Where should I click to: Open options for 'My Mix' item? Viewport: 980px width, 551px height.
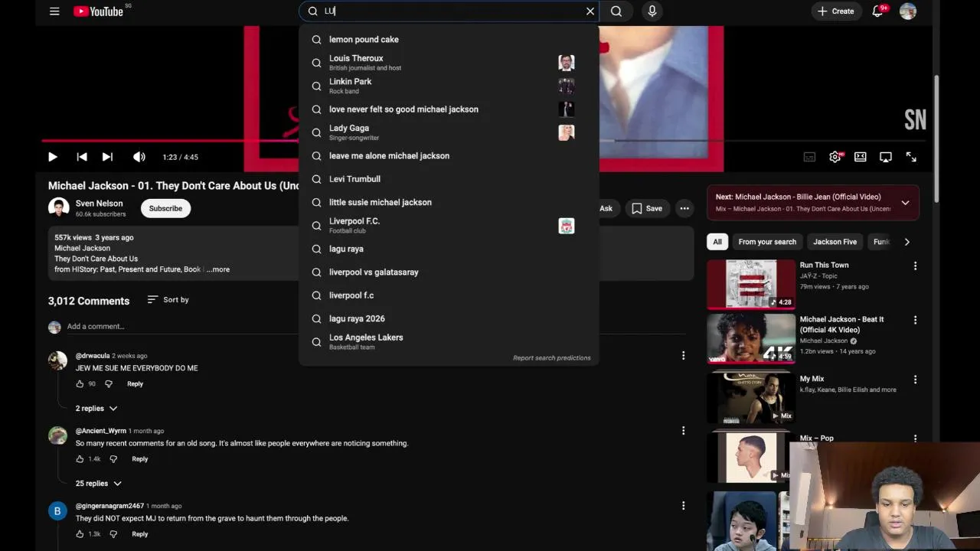pos(915,380)
